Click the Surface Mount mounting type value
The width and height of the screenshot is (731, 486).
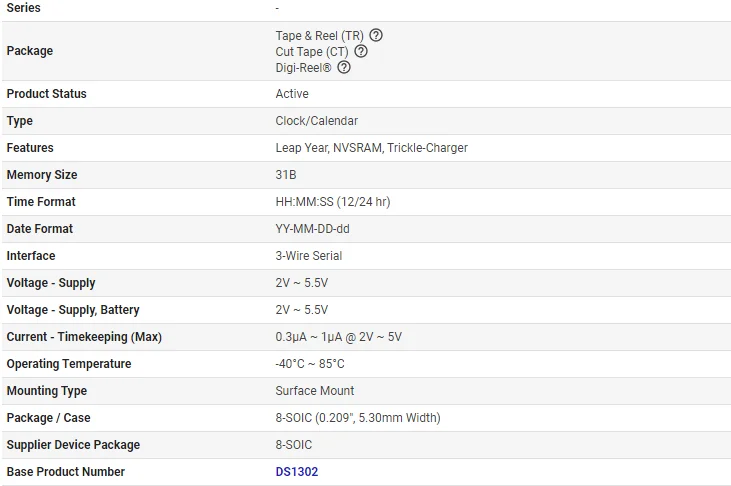[315, 391]
